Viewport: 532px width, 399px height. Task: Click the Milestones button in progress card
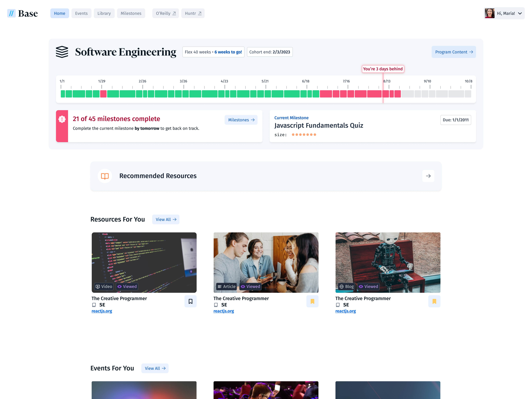(241, 120)
